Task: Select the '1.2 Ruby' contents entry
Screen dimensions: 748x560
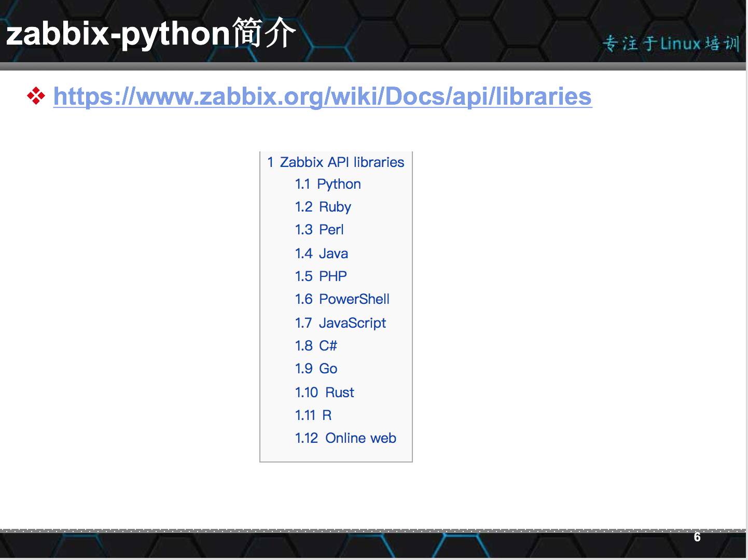Action: tap(323, 207)
